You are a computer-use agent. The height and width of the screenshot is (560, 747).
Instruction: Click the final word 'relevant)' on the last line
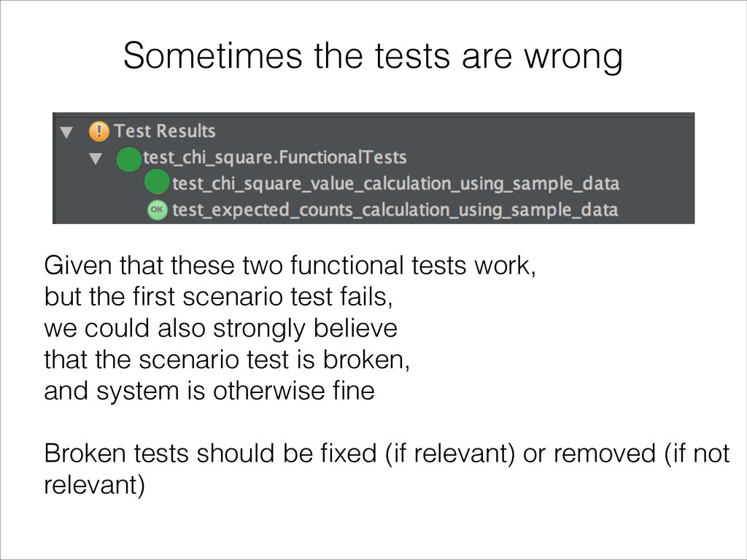point(94,485)
